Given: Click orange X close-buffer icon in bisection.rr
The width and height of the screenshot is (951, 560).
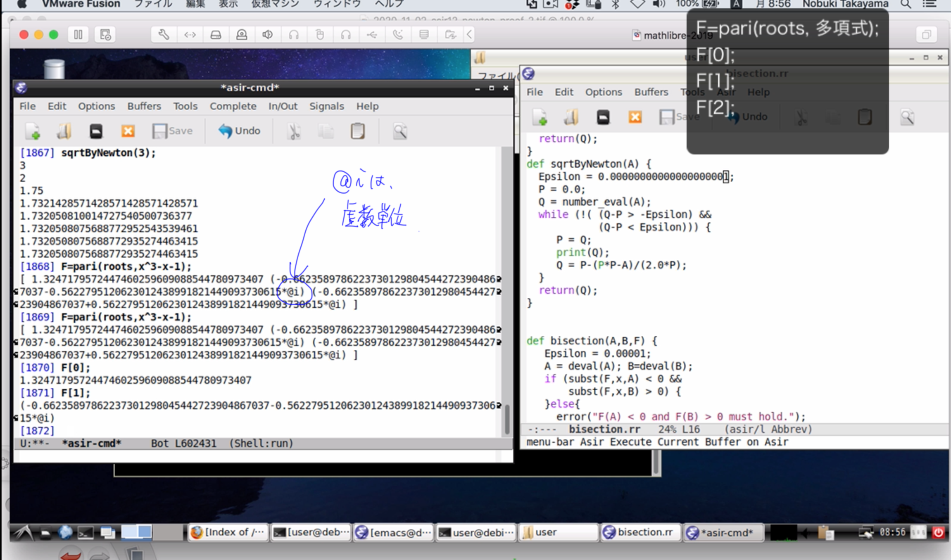Looking at the screenshot, I should (635, 117).
